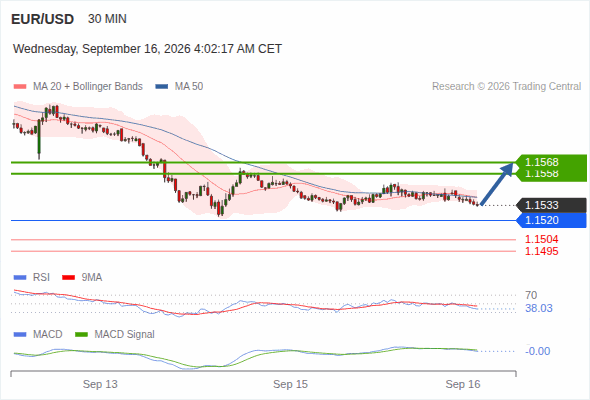The height and width of the screenshot is (400, 590).
Task: Click the 30 MIN timeframe label
Action: (x=107, y=19)
